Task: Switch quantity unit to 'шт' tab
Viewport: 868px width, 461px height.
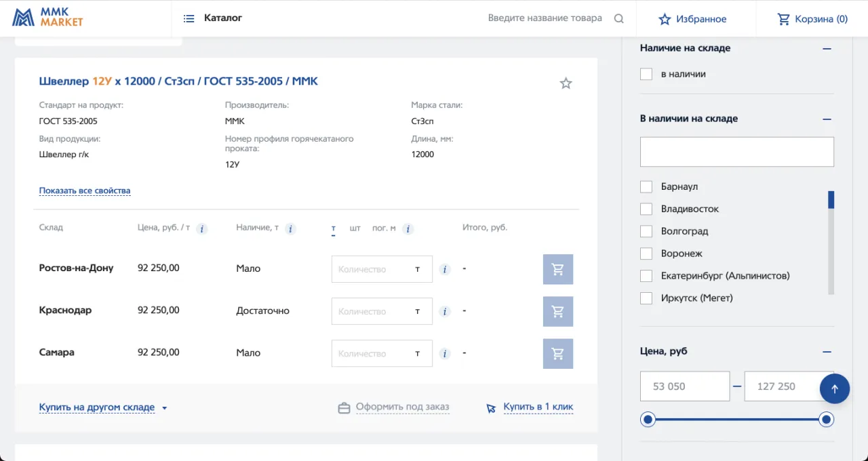Action: tap(355, 228)
